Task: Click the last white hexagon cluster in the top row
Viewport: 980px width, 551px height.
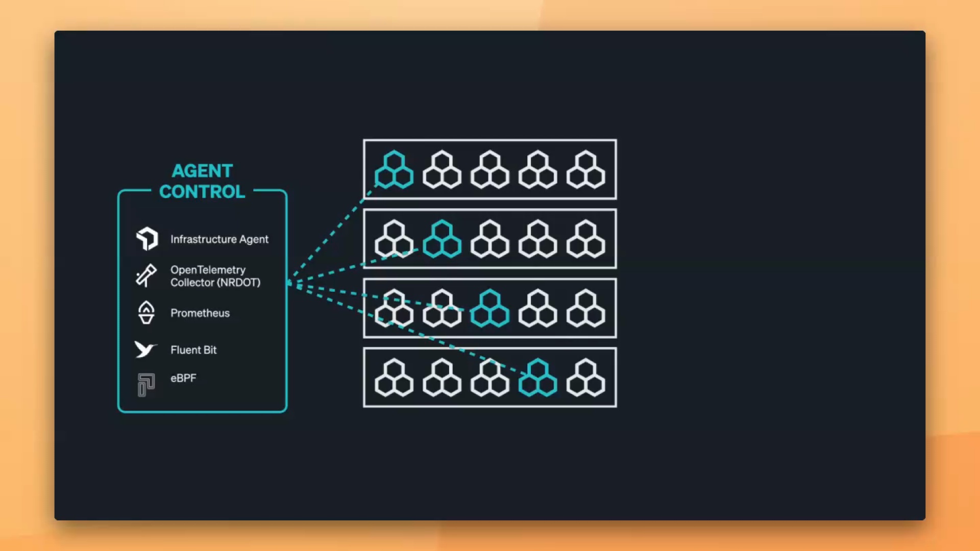Action: coord(586,170)
